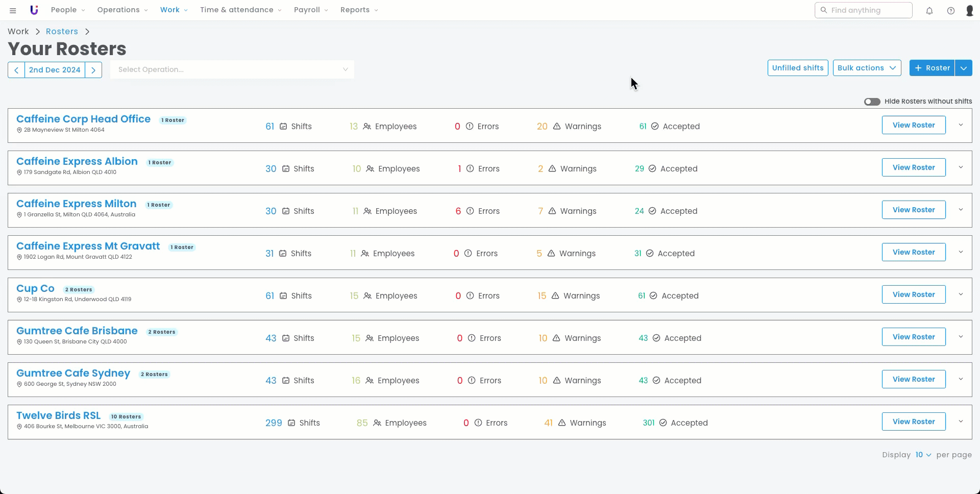Open the Payroll menu

click(x=311, y=10)
